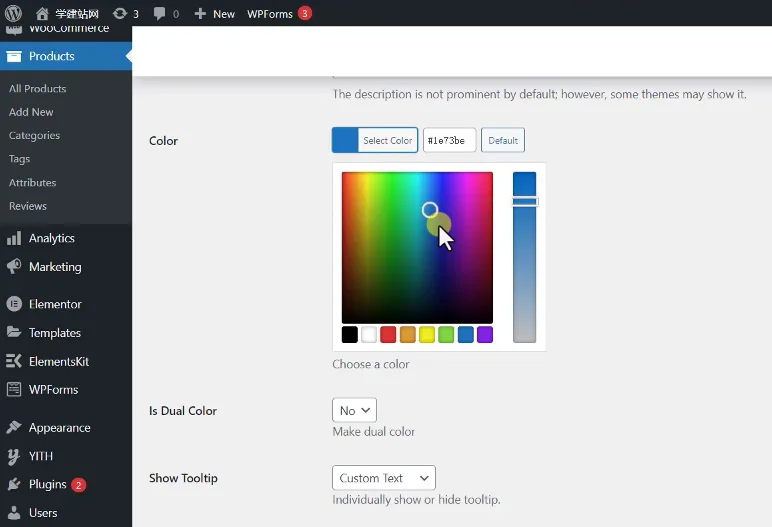Open the updates icon in admin bar

tap(120, 13)
